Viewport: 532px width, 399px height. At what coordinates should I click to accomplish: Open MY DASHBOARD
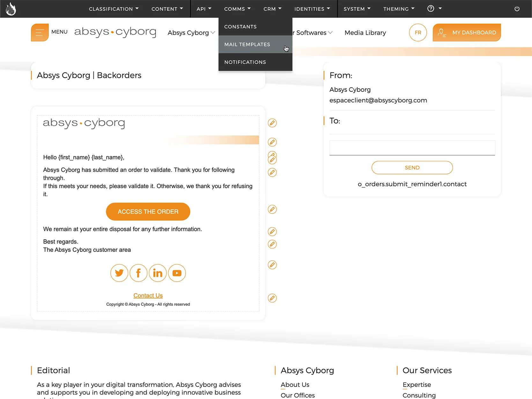467,33
